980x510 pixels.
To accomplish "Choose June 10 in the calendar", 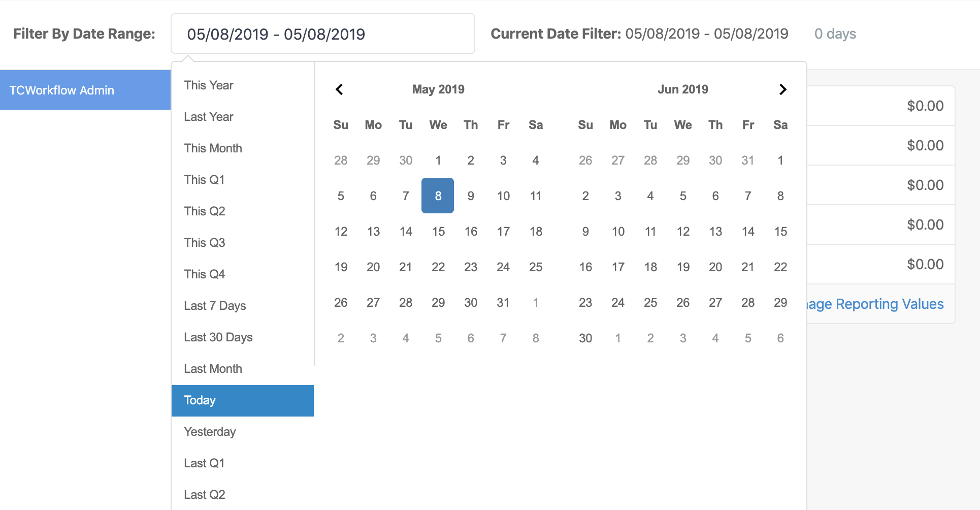I will pos(617,231).
